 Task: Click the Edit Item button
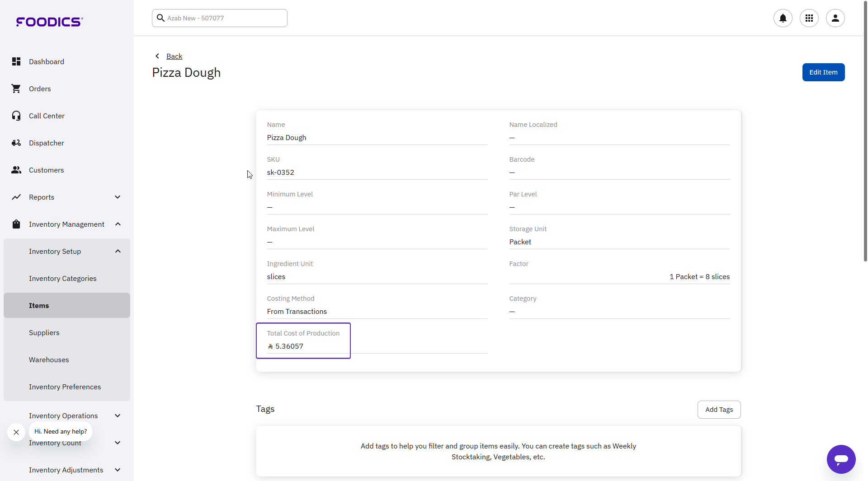[x=823, y=72]
